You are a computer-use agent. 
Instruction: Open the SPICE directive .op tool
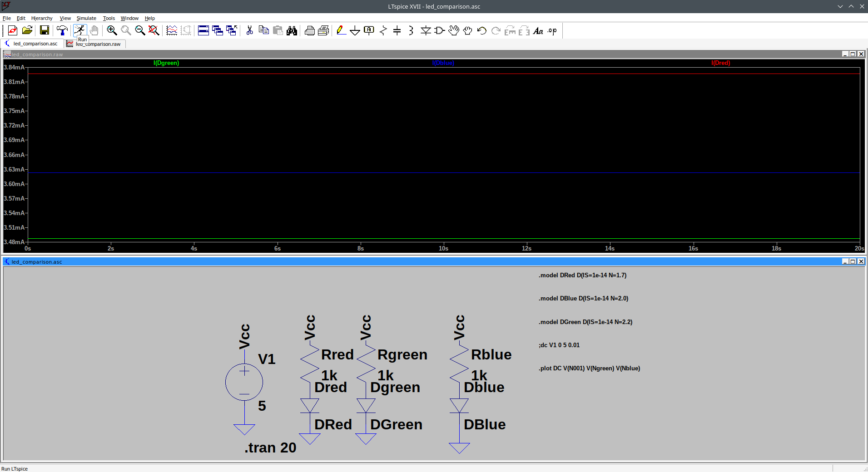[552, 30]
